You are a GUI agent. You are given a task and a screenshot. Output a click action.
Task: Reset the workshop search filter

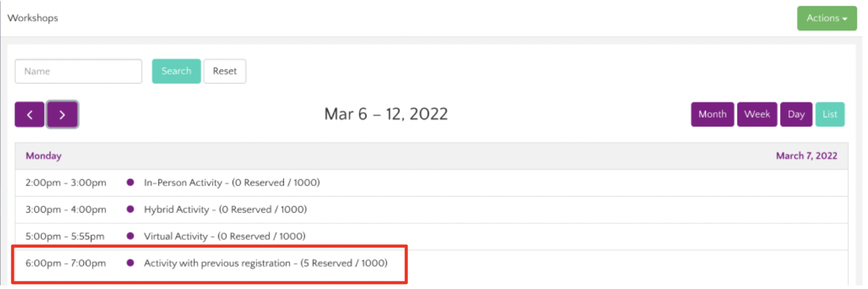tap(225, 71)
